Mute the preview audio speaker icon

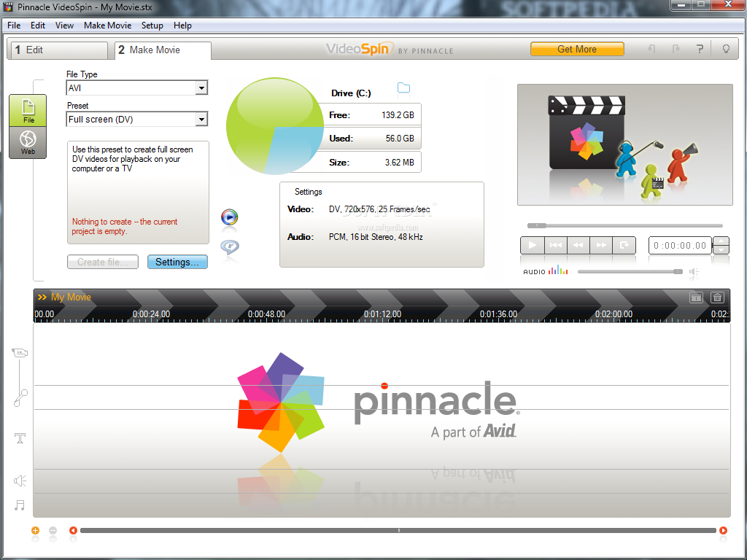pyautogui.click(x=694, y=273)
